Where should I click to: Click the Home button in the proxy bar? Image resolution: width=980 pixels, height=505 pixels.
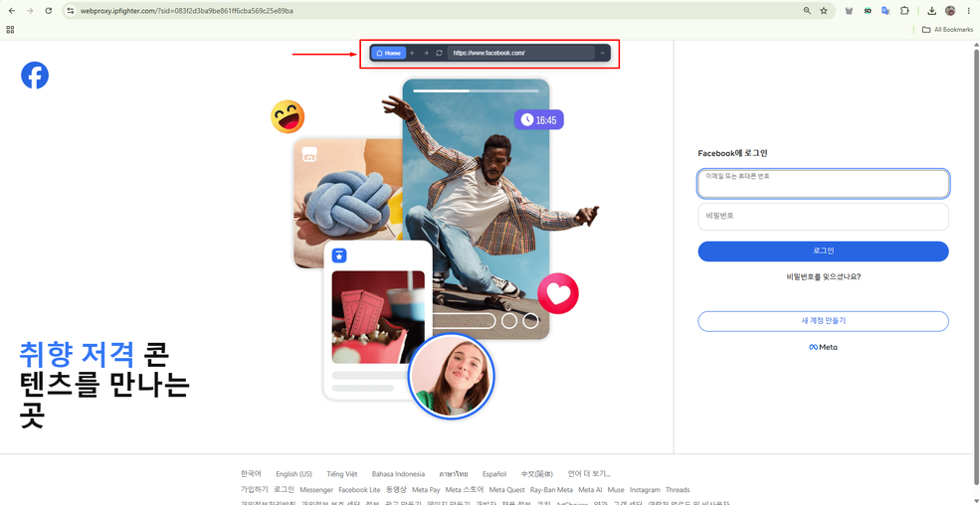(x=389, y=53)
